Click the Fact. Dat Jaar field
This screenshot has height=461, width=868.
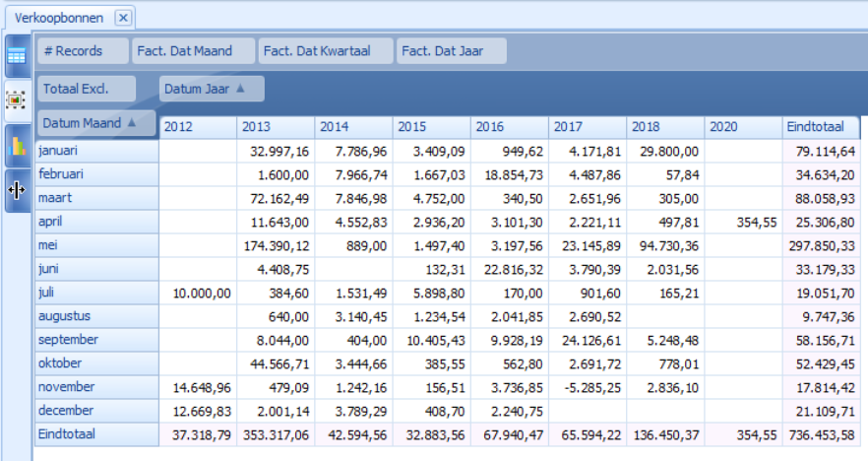451,51
